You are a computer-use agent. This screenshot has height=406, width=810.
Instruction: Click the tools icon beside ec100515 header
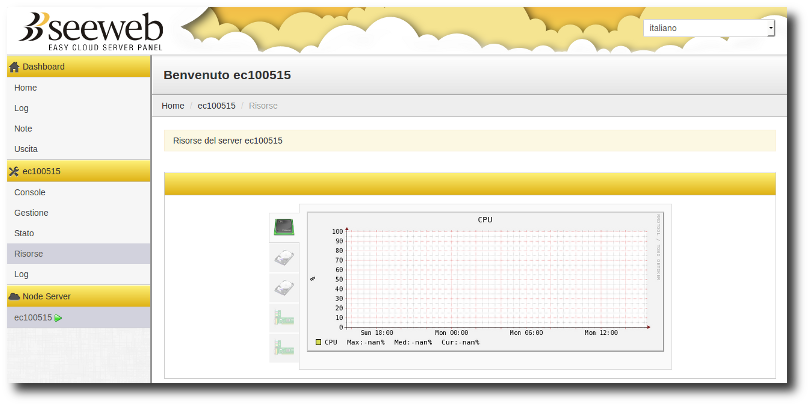14,171
